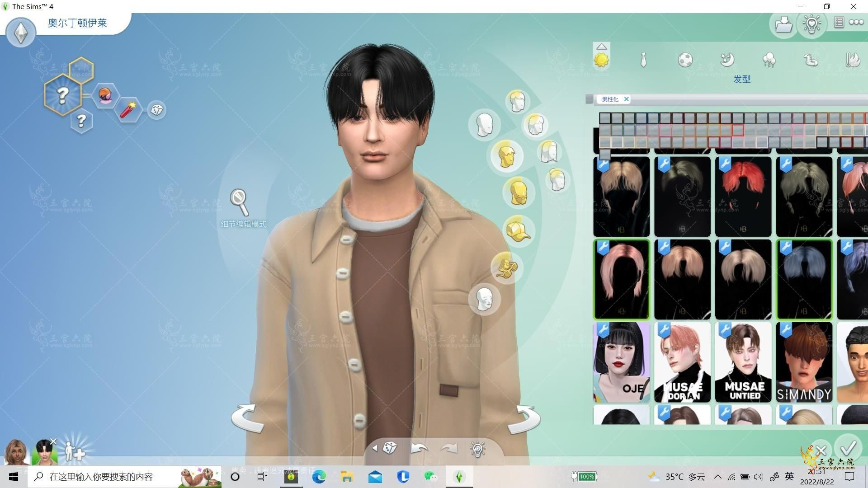Confirm household with the checkmark button

848,448
